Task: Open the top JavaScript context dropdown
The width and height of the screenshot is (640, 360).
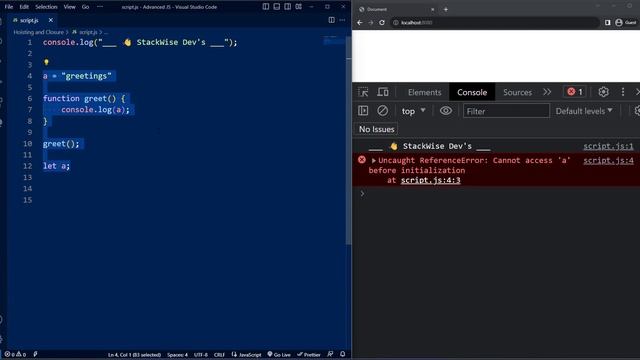Action: pos(413,111)
